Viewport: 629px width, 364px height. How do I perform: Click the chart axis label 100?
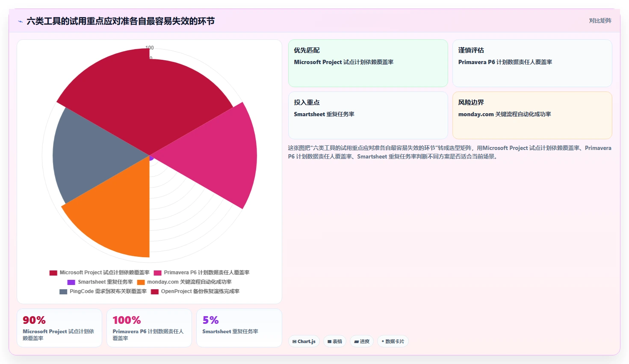[150, 48]
